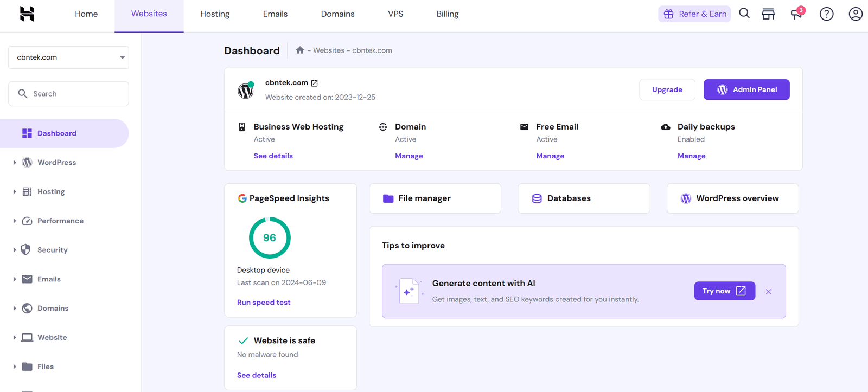Click the Website laptop icon in sidebar

pyautogui.click(x=27, y=337)
